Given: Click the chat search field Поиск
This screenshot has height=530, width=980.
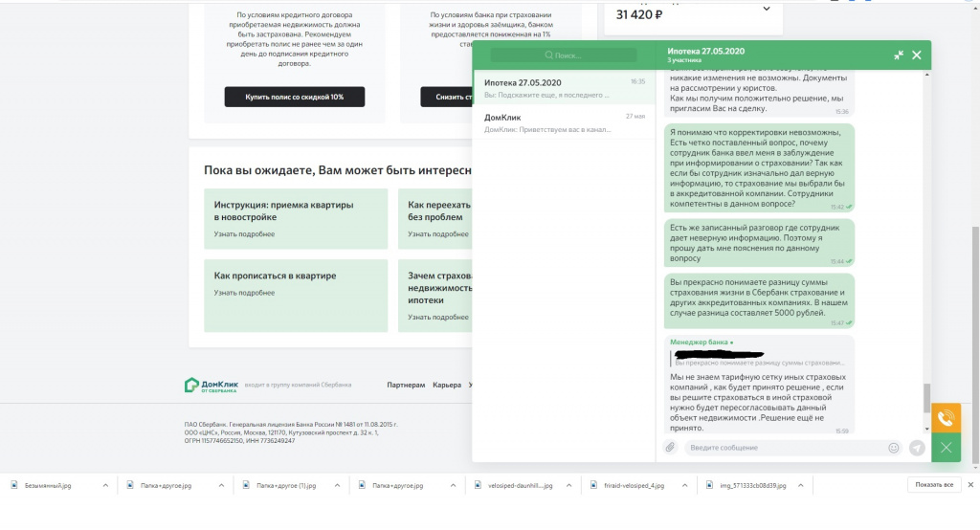Looking at the screenshot, I should coord(564,55).
